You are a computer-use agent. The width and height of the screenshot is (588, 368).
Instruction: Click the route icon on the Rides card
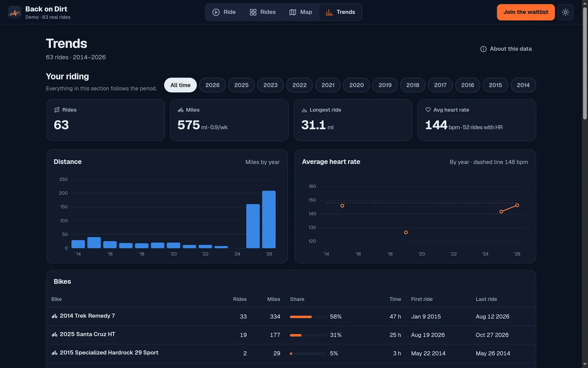[x=57, y=110]
